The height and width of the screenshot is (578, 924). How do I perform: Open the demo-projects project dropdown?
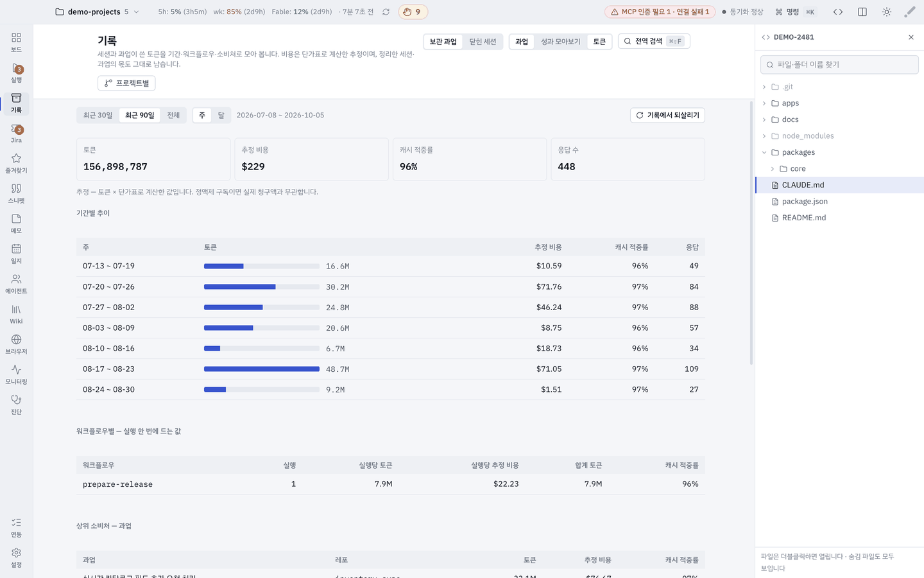tap(97, 12)
